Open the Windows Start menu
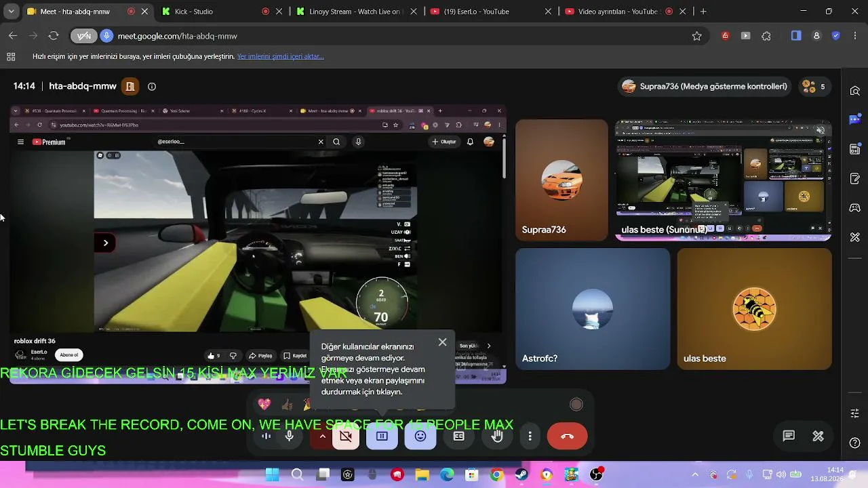 coord(273,475)
